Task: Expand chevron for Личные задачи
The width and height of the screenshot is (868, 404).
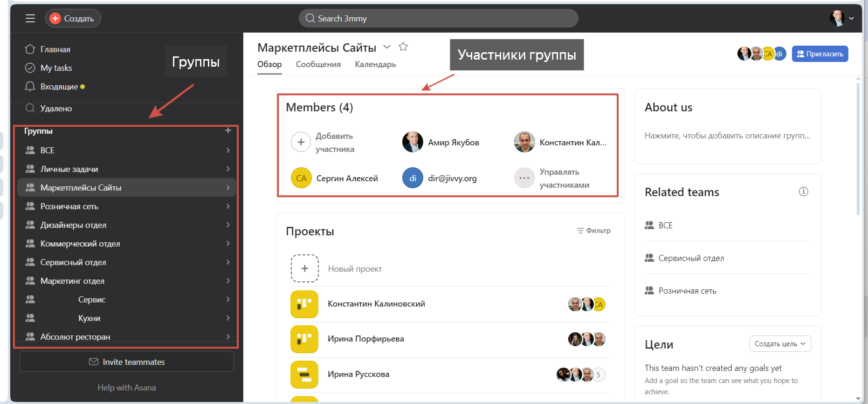Action: (228, 169)
